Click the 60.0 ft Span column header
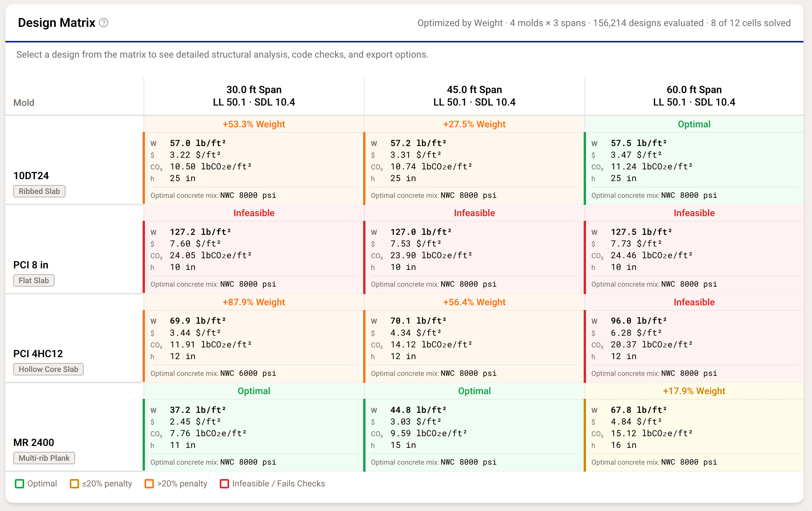Image resolution: width=812 pixels, height=511 pixels. 694,96
